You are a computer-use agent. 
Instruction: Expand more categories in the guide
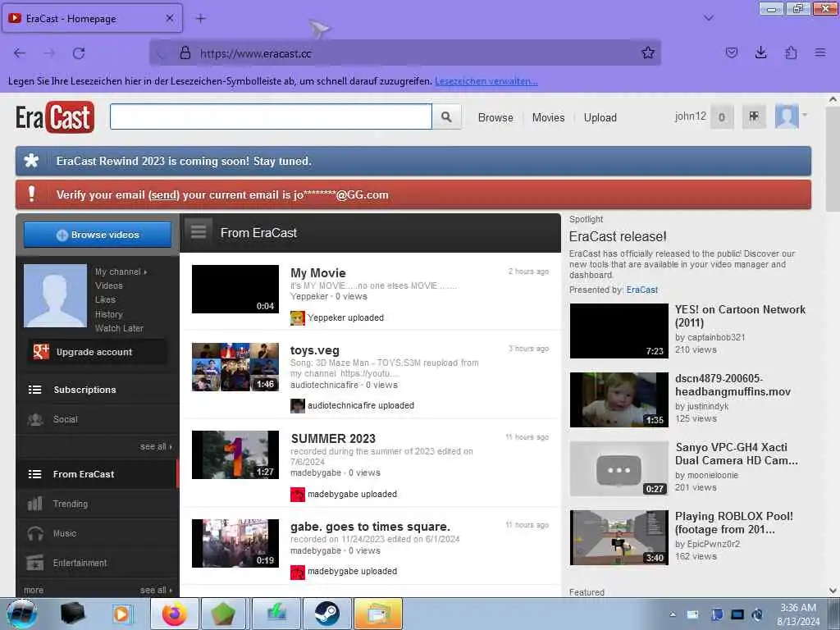point(33,590)
